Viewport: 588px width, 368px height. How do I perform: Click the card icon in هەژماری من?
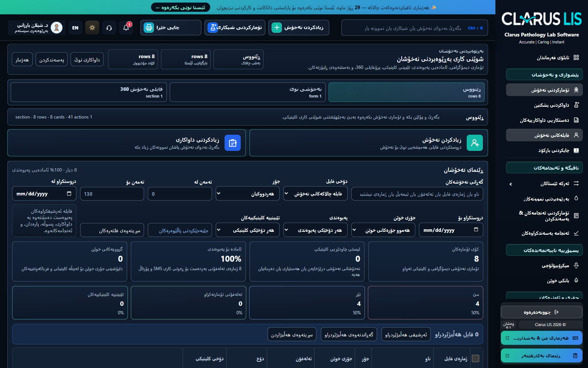coord(575,338)
